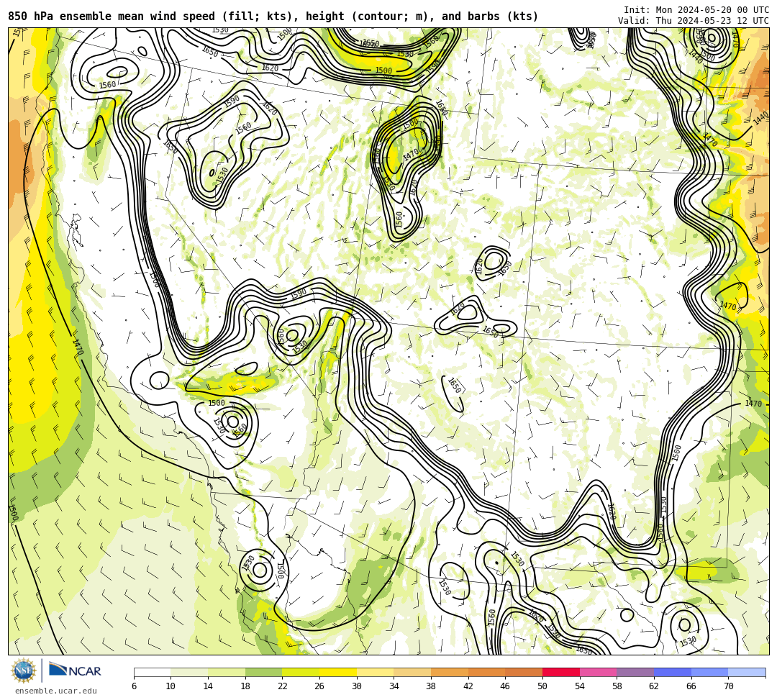This screenshot has height=700, width=777.
Task: Open the ensemble.ucar.edu link text
Action: point(56,691)
